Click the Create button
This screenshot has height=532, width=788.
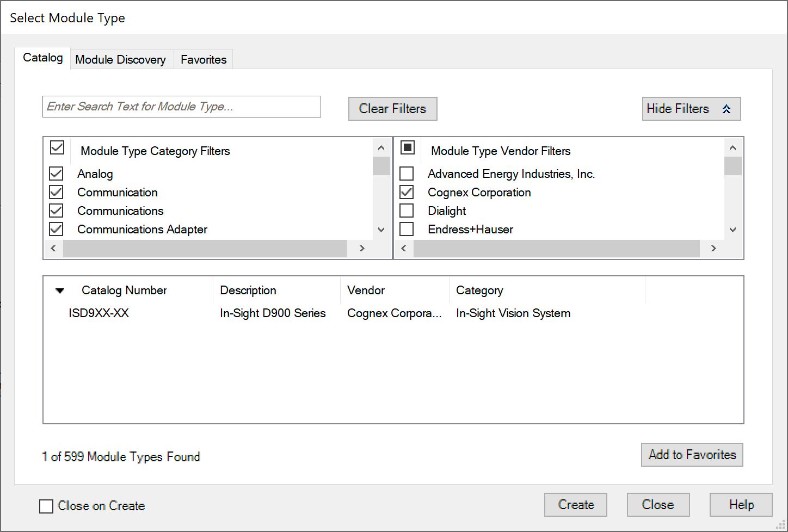tap(575, 505)
